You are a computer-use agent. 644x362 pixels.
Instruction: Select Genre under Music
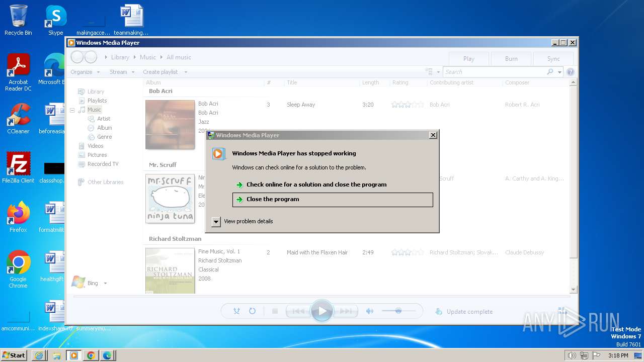tap(104, 137)
